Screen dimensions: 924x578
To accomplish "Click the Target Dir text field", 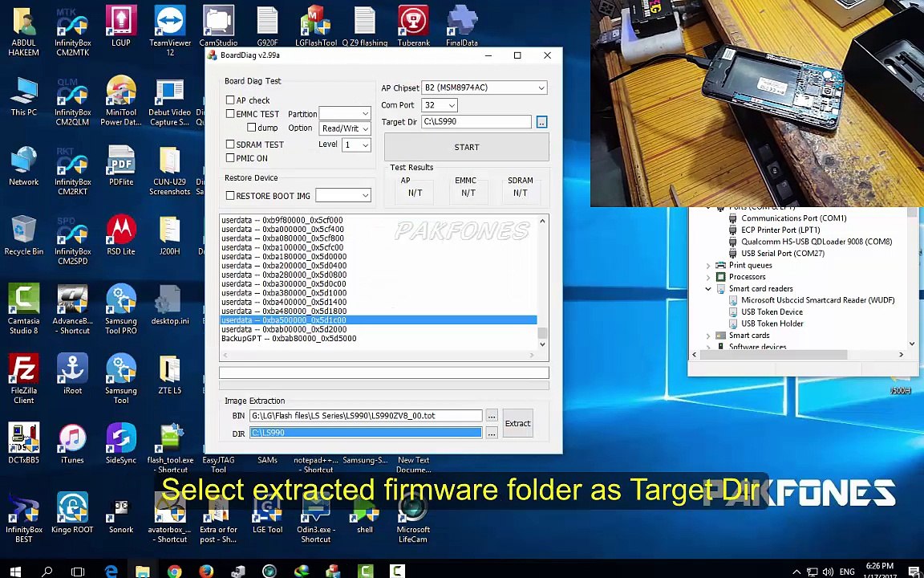I will point(476,121).
